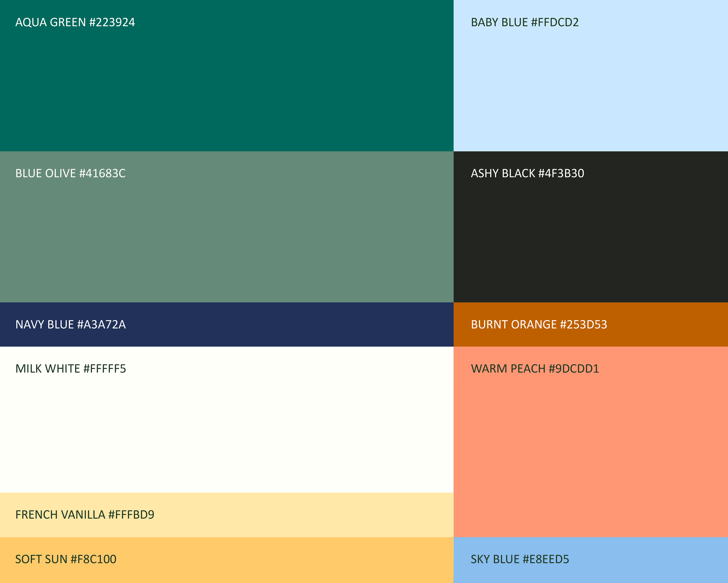The height and width of the screenshot is (583, 728).
Task: Click the NAVY BLUE #A3A72A text
Action: coord(70,325)
